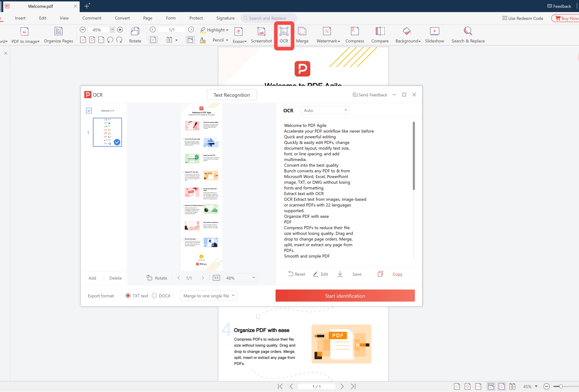Viewport: 579px width, 392px height.
Task: Click the Merge tool icon
Action: click(x=302, y=35)
